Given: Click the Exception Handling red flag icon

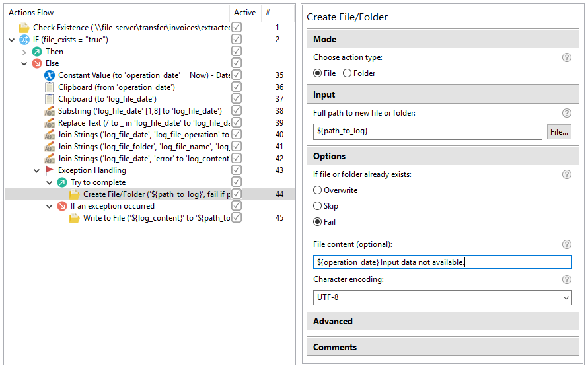Looking at the screenshot, I should coord(50,170).
